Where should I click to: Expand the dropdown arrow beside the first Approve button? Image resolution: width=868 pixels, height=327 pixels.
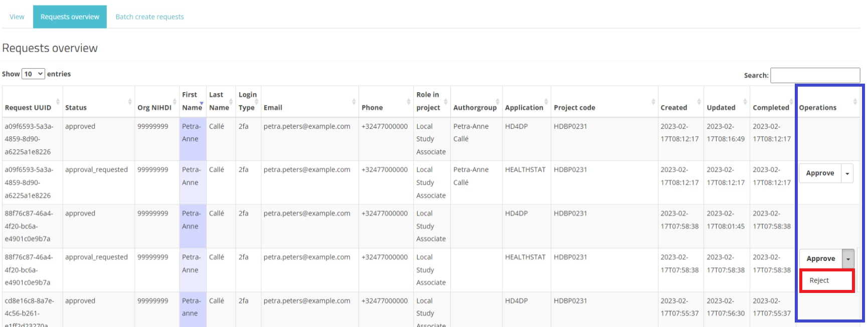847,174
